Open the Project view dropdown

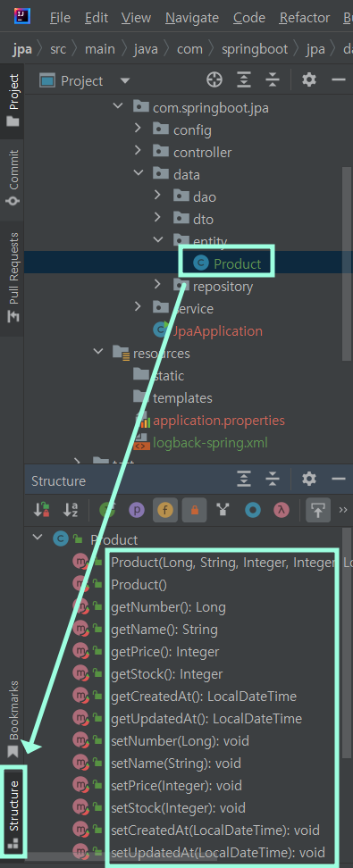(x=125, y=81)
